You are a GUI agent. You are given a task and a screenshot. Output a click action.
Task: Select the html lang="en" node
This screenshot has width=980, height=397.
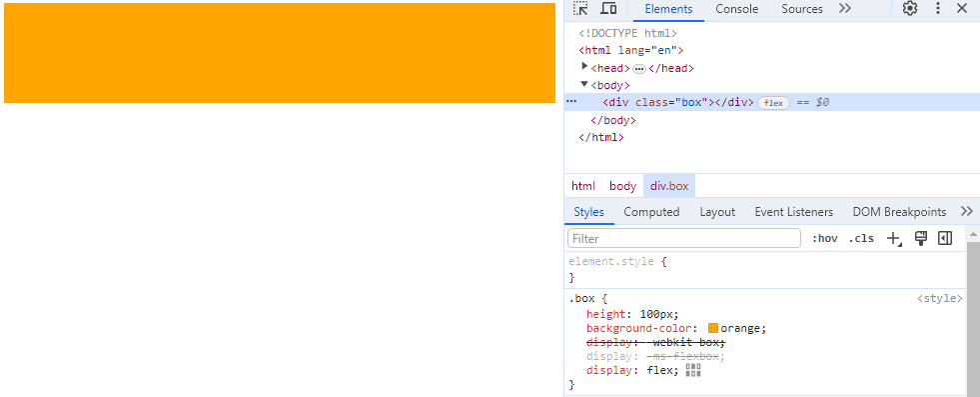pos(631,51)
